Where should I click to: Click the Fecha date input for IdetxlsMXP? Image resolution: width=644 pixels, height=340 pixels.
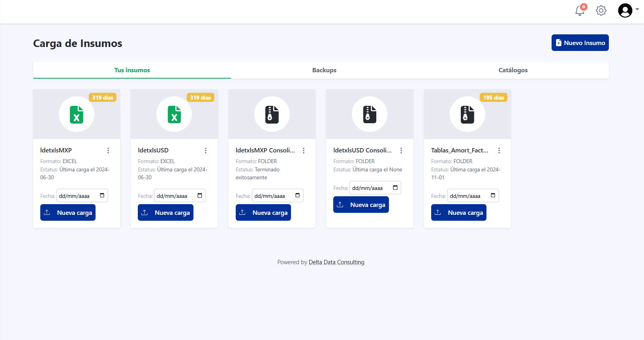(x=77, y=196)
